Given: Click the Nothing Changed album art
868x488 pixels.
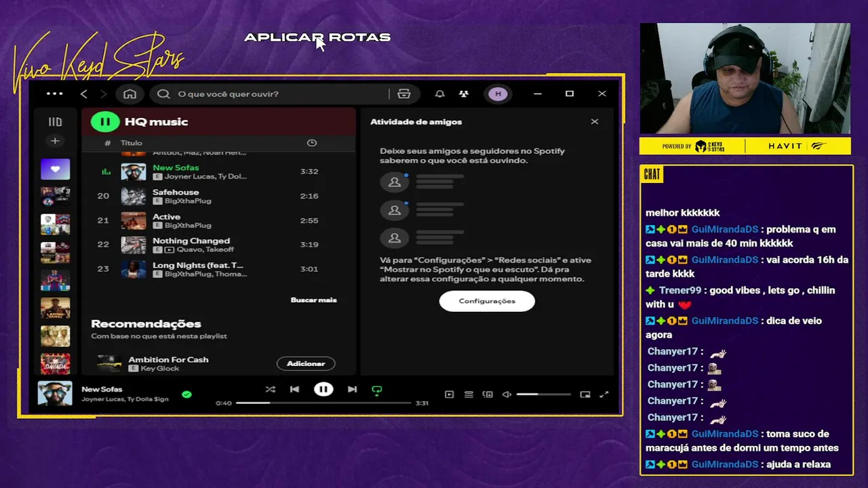Looking at the screenshot, I should pyautogui.click(x=134, y=245).
